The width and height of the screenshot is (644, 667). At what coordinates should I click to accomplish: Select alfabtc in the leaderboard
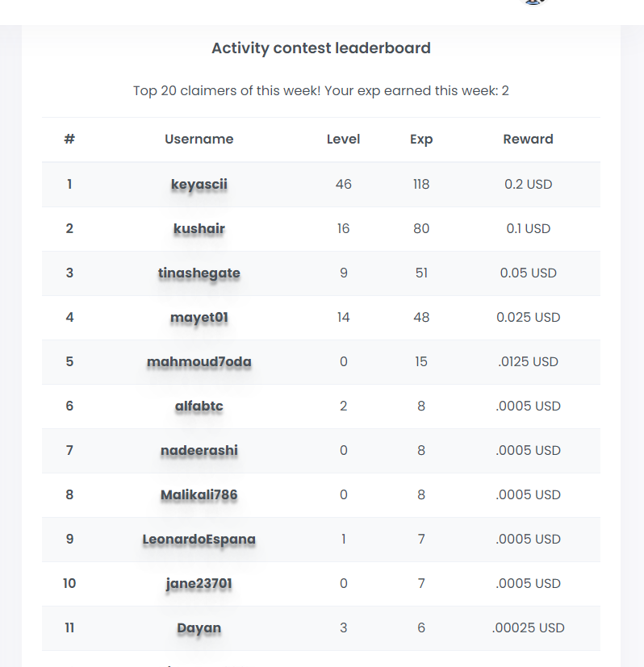pyautogui.click(x=199, y=406)
